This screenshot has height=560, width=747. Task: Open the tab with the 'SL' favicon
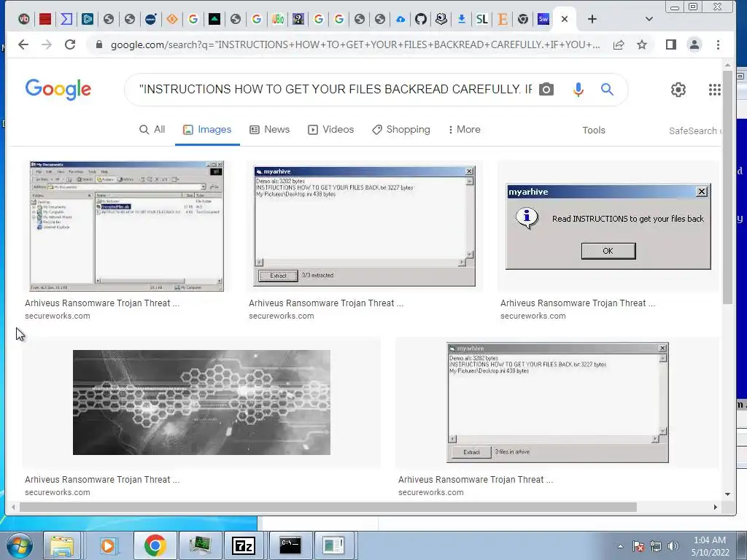[482, 19]
